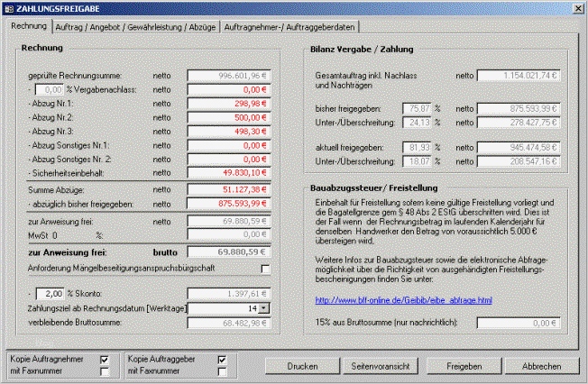Click the Vergabenachlass netto amount field
The image size is (588, 384).
click(229, 89)
